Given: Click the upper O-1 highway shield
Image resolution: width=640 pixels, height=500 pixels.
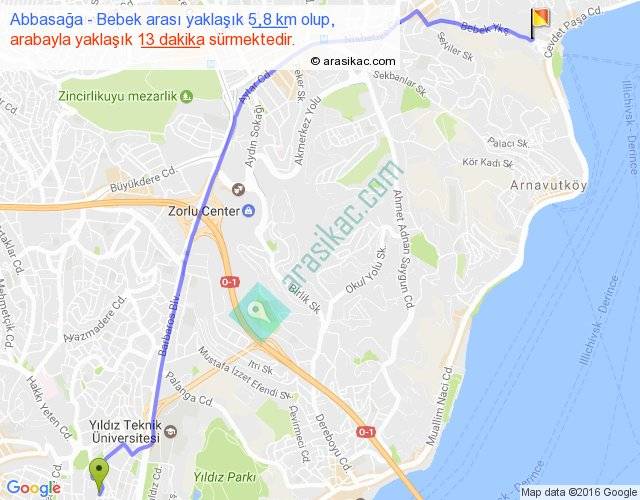Looking at the screenshot, I should point(230,282).
